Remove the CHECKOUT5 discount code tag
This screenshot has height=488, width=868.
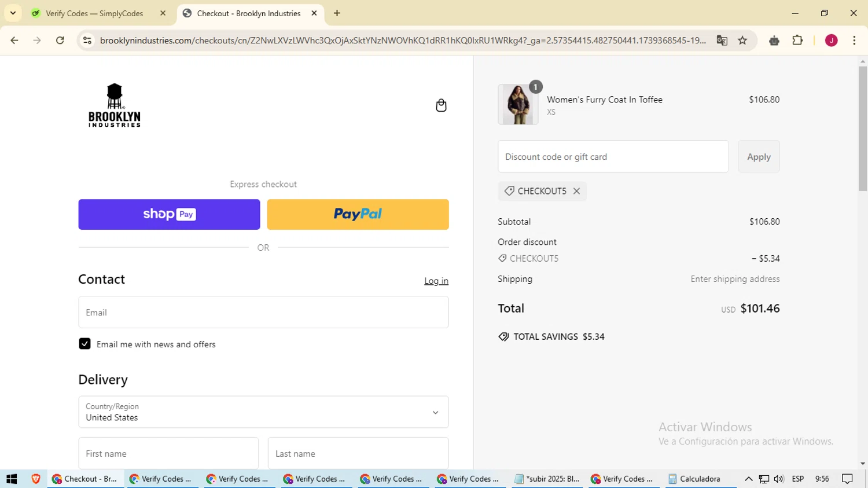[576, 191]
